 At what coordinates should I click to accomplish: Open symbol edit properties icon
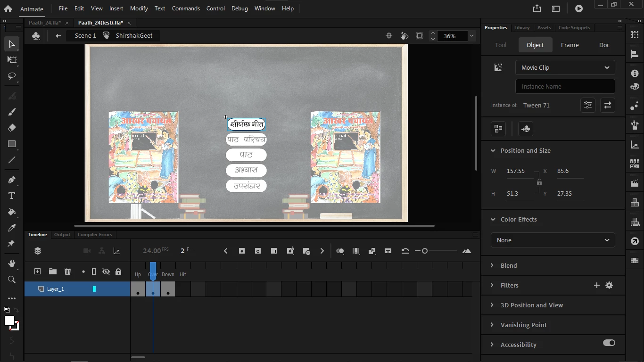point(588,105)
